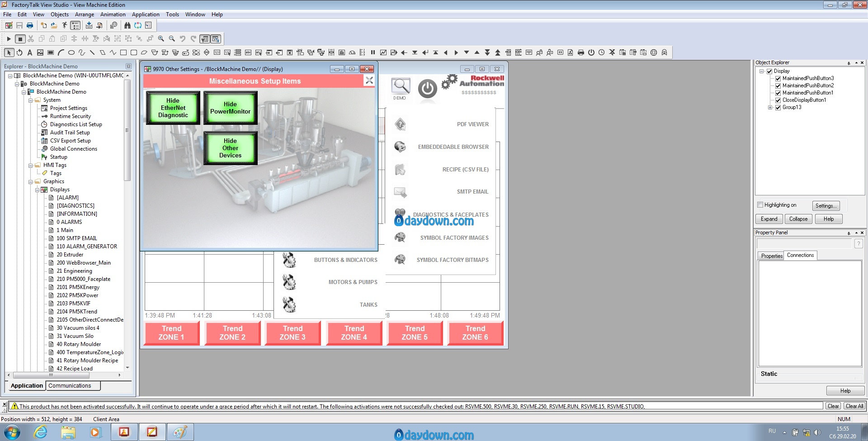Click the Collapse button in Object Explorer
Viewport: 868px width, 441px height.
(798, 219)
